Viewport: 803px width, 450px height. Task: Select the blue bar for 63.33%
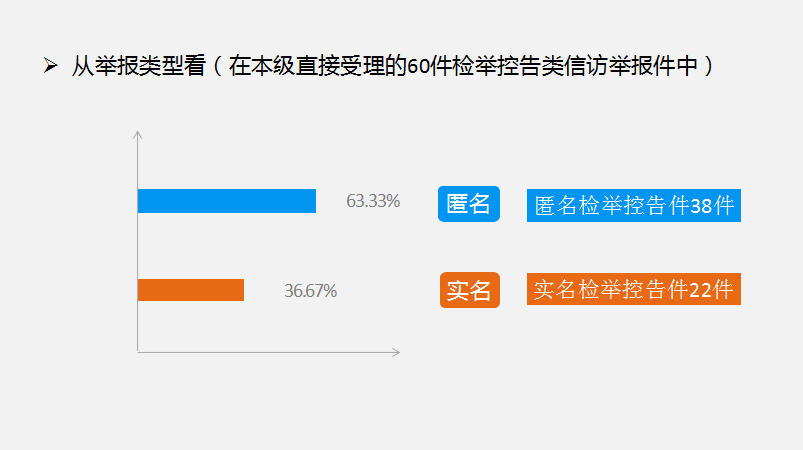pos(226,201)
